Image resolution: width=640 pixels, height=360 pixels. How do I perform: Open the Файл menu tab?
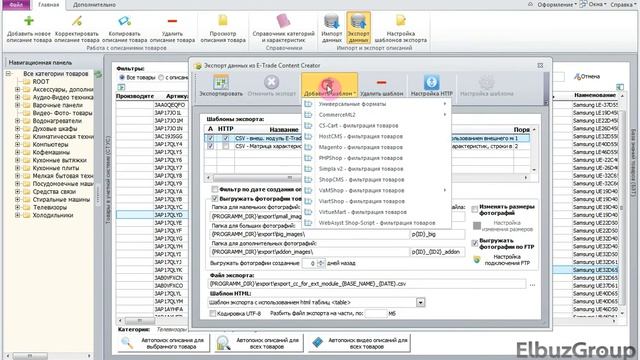pos(16,5)
